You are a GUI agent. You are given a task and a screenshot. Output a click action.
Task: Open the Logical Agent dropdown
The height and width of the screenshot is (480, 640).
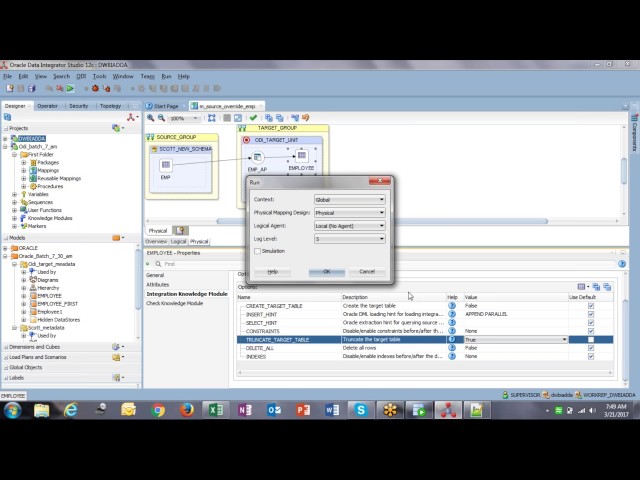[x=349, y=226]
